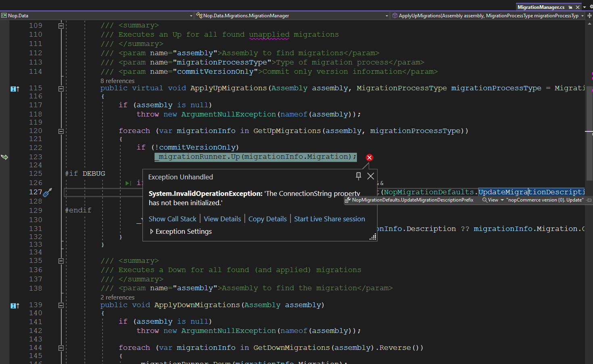Open the Nop.Data project dropdown
593x364 pixels.
tap(191, 16)
